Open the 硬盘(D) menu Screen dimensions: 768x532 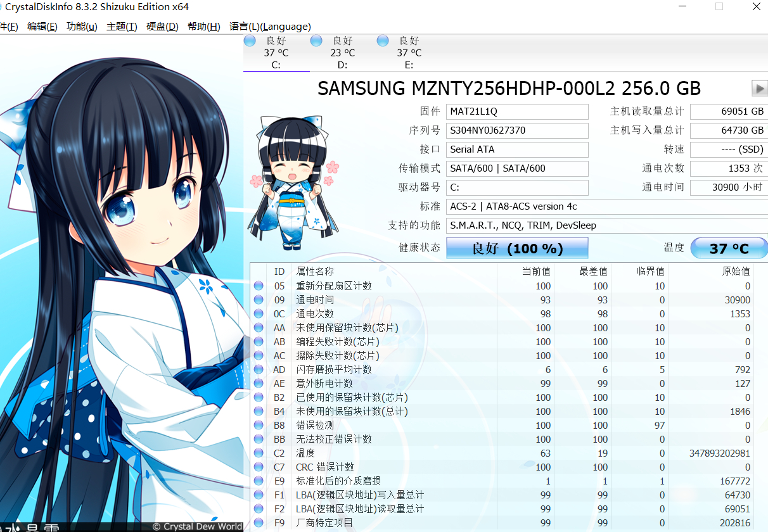pyautogui.click(x=162, y=26)
